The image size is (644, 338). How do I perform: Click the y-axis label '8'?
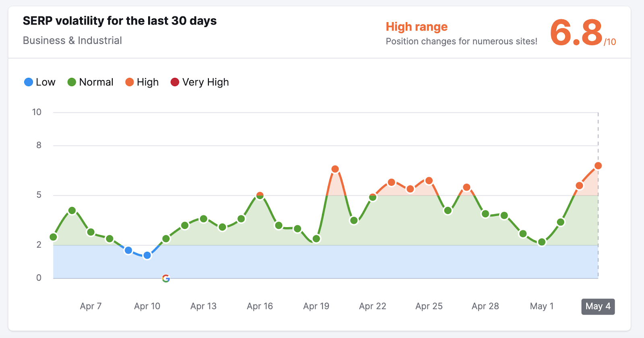[x=39, y=145]
